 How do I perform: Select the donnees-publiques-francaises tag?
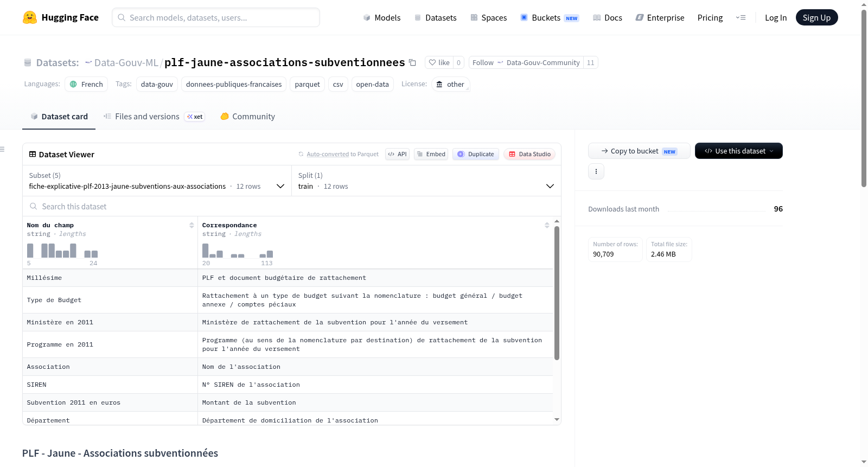coord(234,84)
